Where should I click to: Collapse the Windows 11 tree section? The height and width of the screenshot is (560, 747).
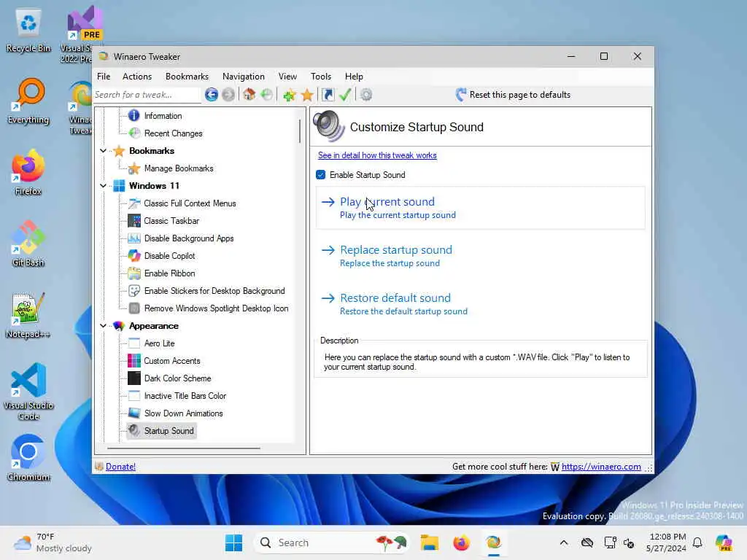(103, 186)
